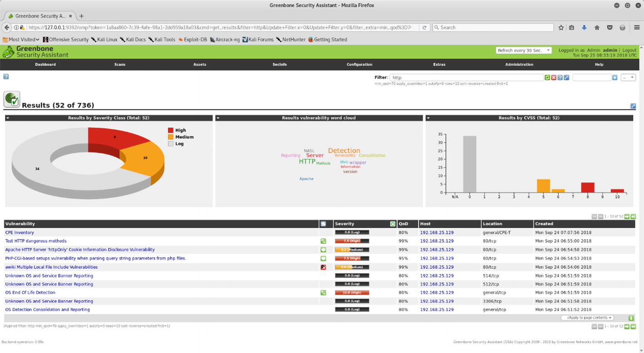Expand Results vulnerability word cloud chart menu
Screen dimensions: 644x353
pyautogui.click(x=218, y=118)
